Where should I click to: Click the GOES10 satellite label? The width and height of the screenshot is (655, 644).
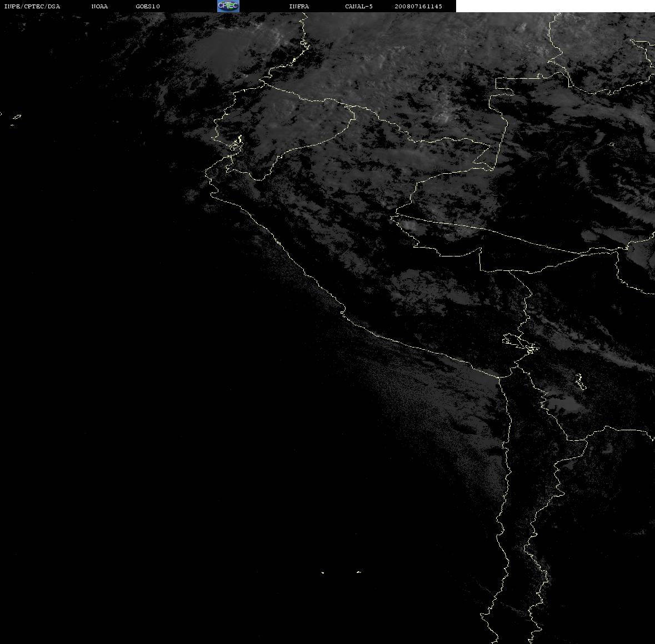coord(148,6)
